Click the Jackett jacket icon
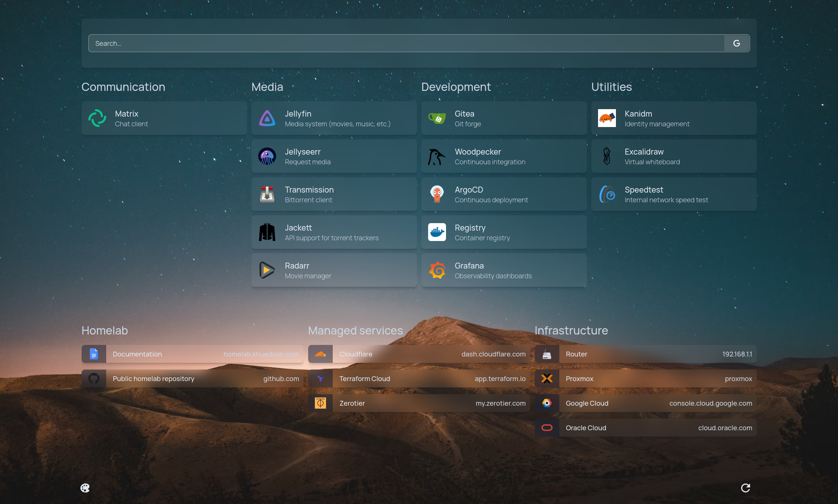This screenshot has width=838, height=504. click(x=267, y=232)
